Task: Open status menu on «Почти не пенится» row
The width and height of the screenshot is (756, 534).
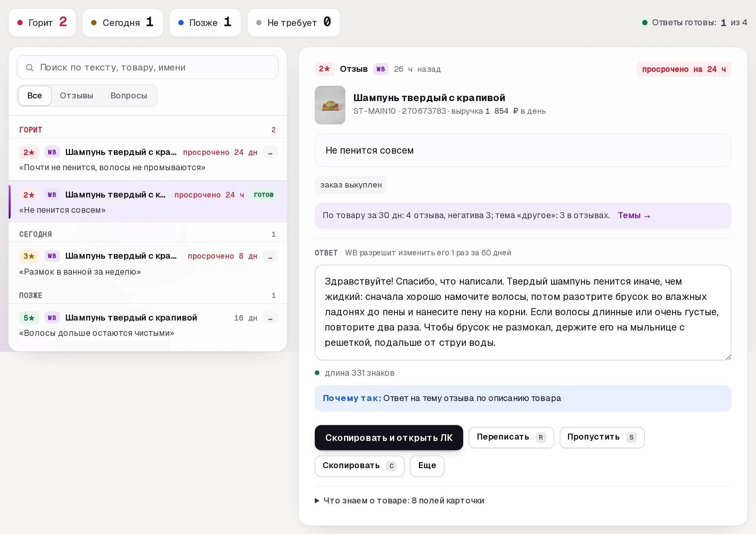Action: pos(270,152)
